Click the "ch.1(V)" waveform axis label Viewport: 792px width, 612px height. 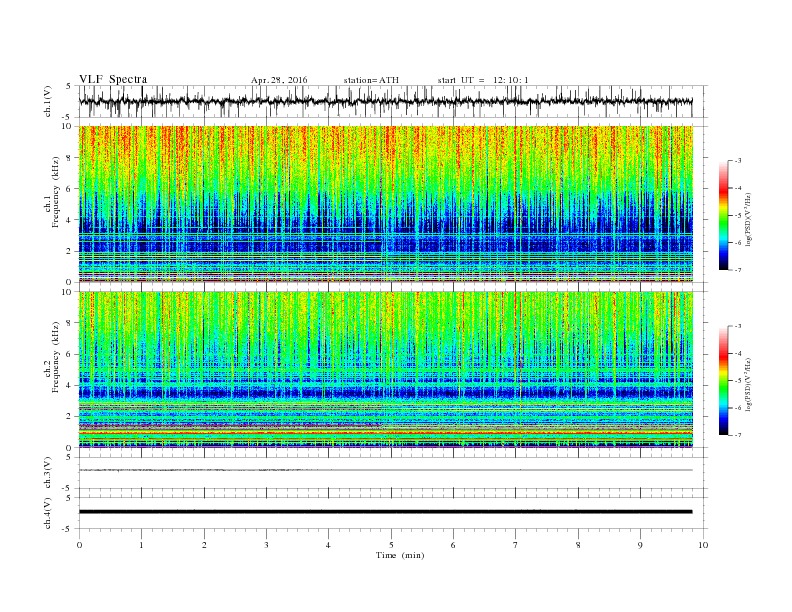[x=48, y=101]
